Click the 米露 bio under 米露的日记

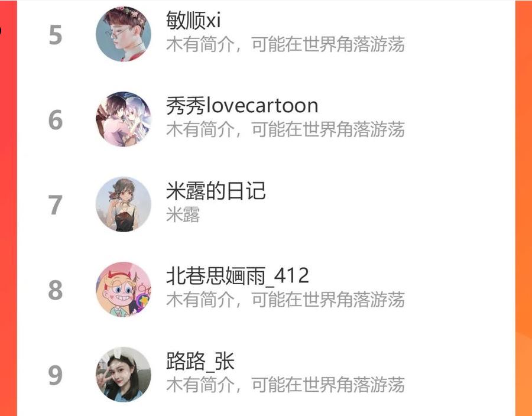point(183,214)
